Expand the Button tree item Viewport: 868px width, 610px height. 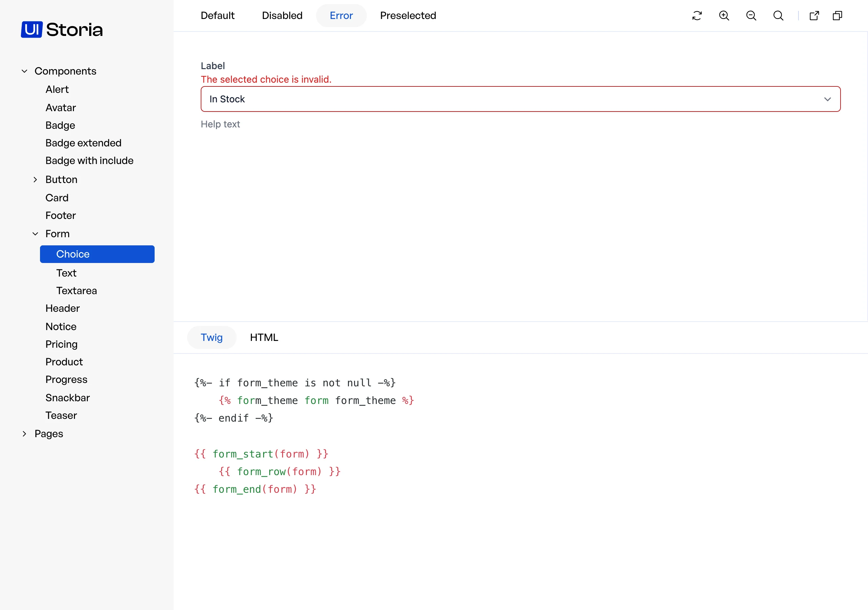click(x=35, y=180)
